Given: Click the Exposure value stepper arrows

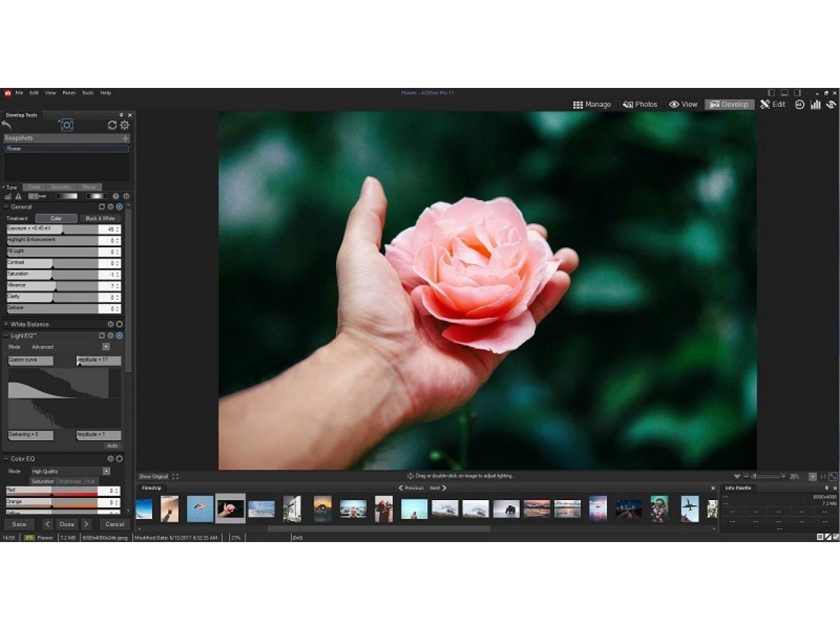Looking at the screenshot, I should pyautogui.click(x=117, y=229).
